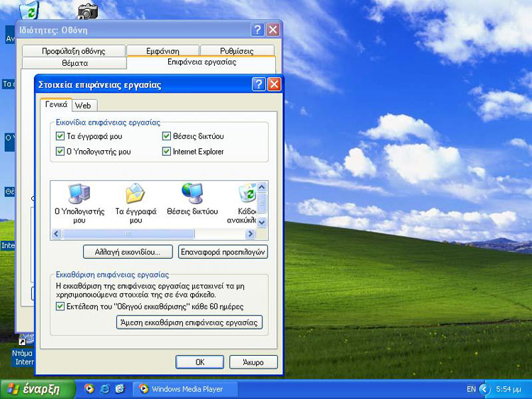The width and height of the screenshot is (532, 399).
Task: Close the Ιδιότητες: Οθόνη window
Action: 273,30
